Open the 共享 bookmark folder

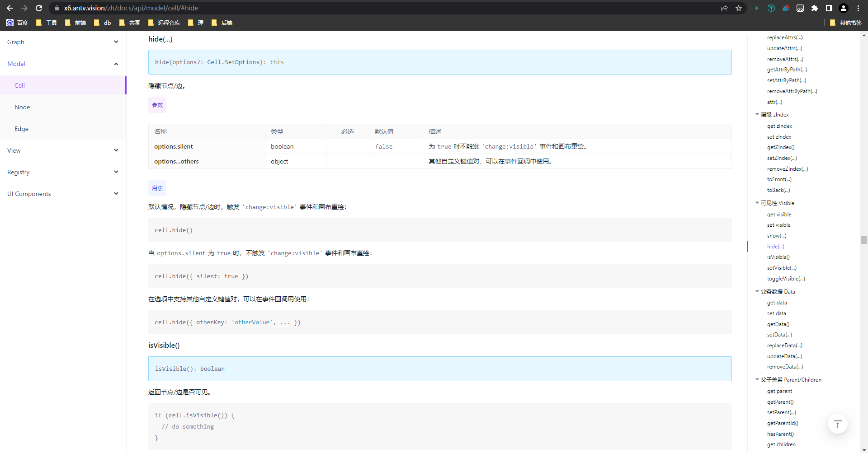coord(129,23)
